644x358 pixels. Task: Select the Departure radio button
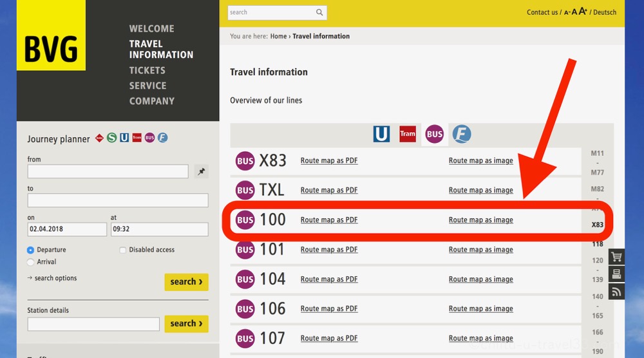point(30,250)
